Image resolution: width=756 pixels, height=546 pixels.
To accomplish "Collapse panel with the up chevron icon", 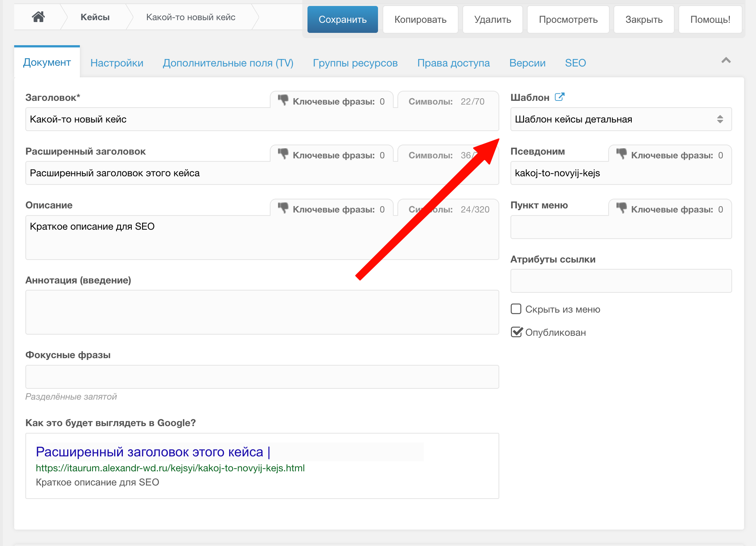I will (x=726, y=61).
